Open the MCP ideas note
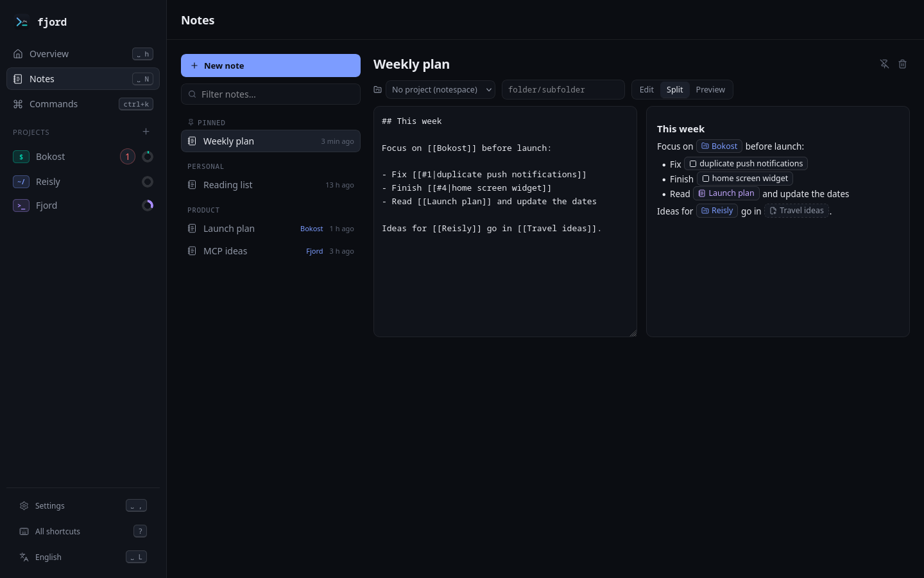The image size is (924, 578). 271,251
